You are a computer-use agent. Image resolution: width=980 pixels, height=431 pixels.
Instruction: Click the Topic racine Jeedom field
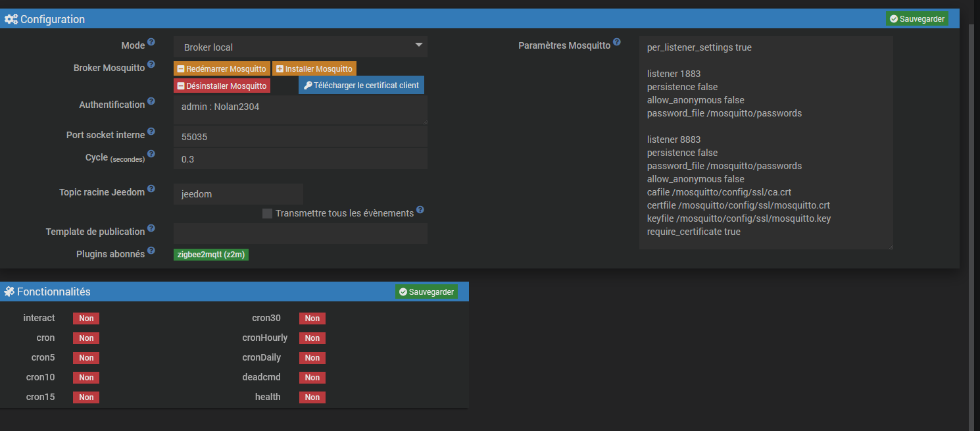tap(238, 194)
